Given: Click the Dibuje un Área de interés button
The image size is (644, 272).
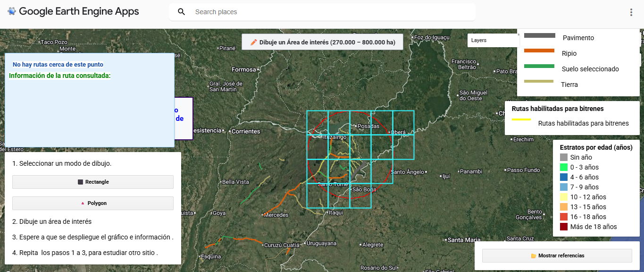Looking at the screenshot, I should (x=322, y=42).
